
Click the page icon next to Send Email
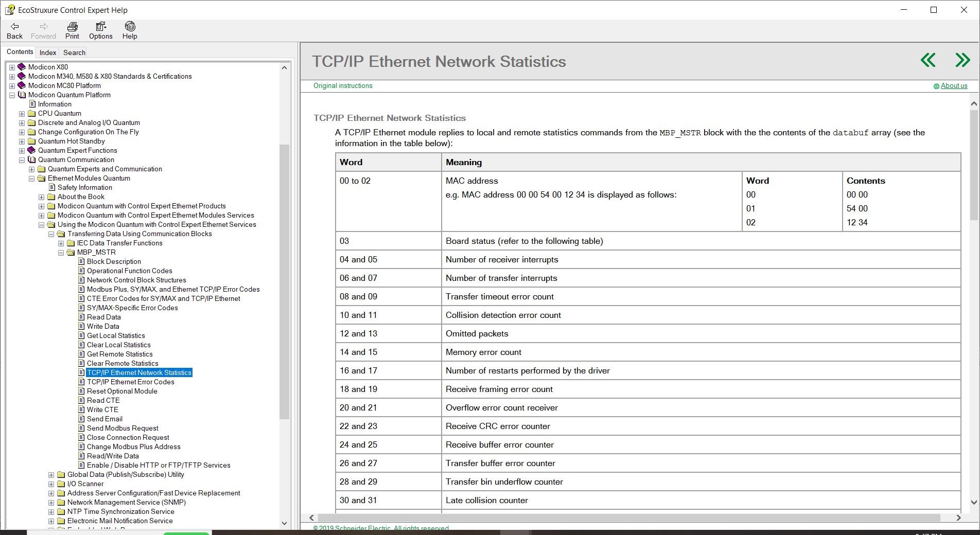(81, 419)
